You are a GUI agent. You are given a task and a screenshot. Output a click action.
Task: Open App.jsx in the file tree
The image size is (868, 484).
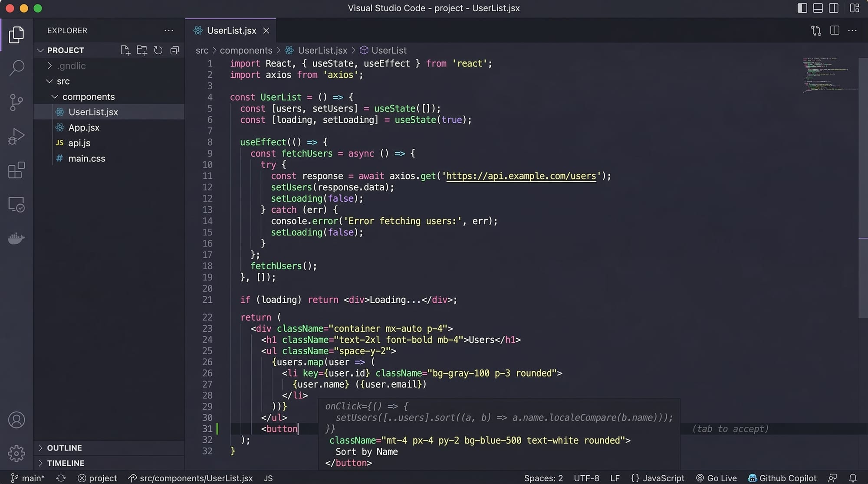tap(84, 128)
